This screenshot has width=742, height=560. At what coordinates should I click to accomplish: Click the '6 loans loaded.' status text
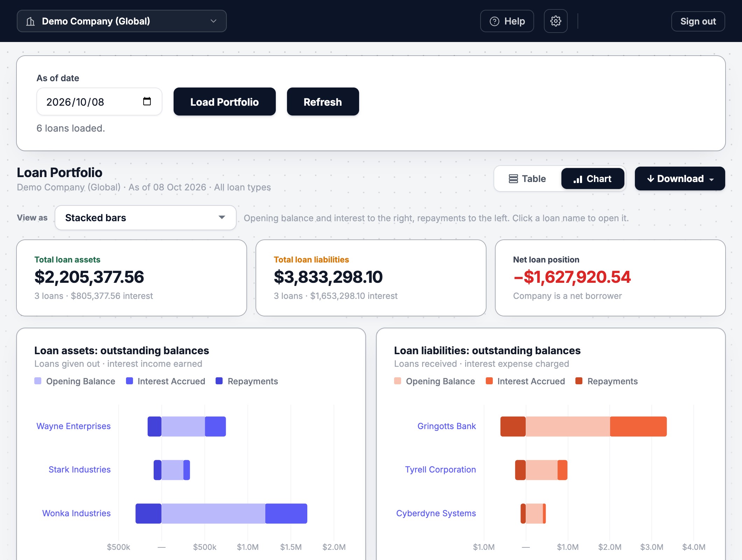(71, 128)
